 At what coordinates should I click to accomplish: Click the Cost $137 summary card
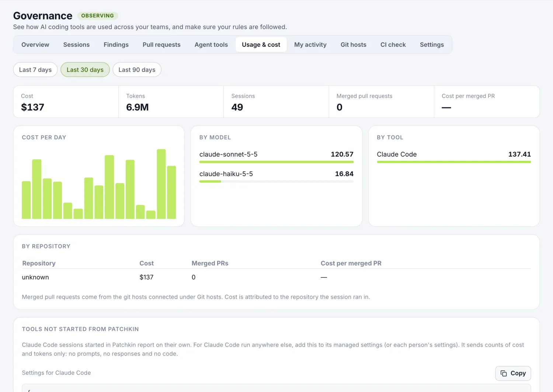(x=66, y=102)
